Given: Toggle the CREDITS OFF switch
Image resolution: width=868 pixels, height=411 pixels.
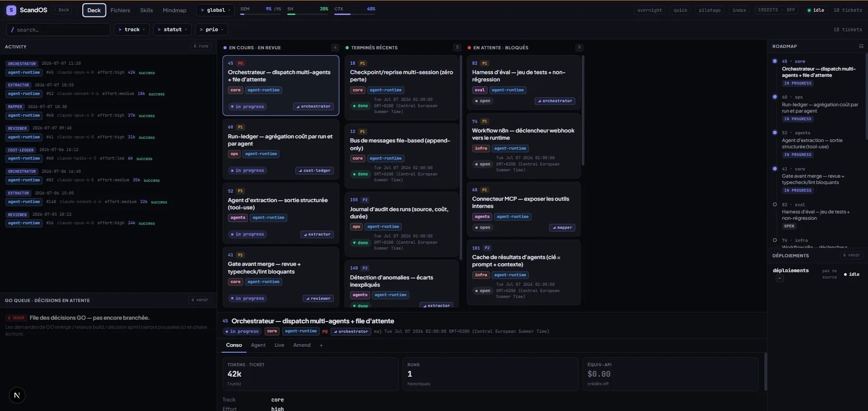Looking at the screenshot, I should click(x=776, y=10).
